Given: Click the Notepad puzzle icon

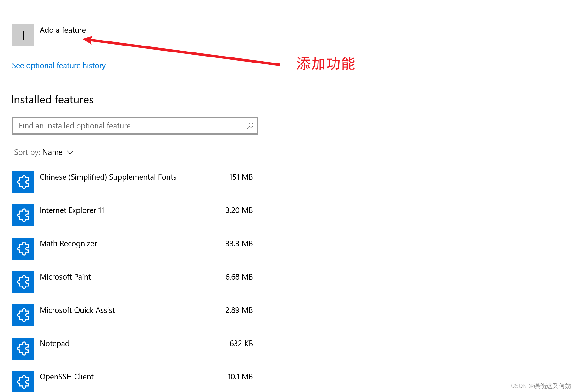Looking at the screenshot, I should coord(23,349).
